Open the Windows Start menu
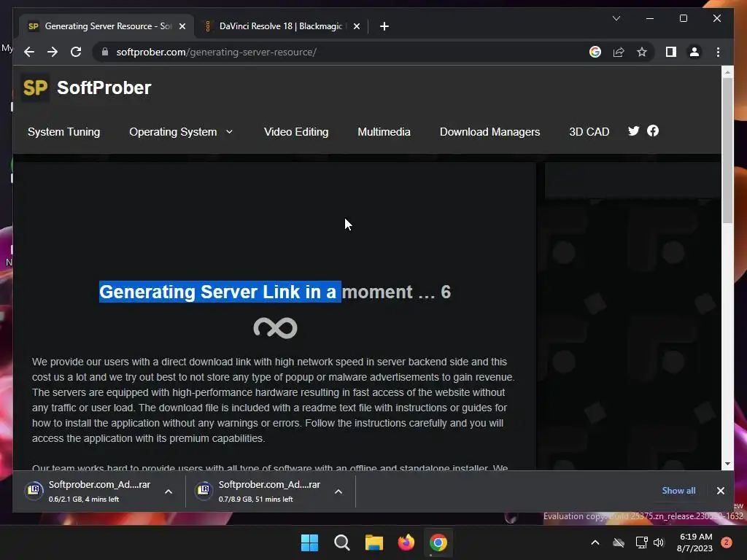The width and height of the screenshot is (747, 560). click(309, 542)
